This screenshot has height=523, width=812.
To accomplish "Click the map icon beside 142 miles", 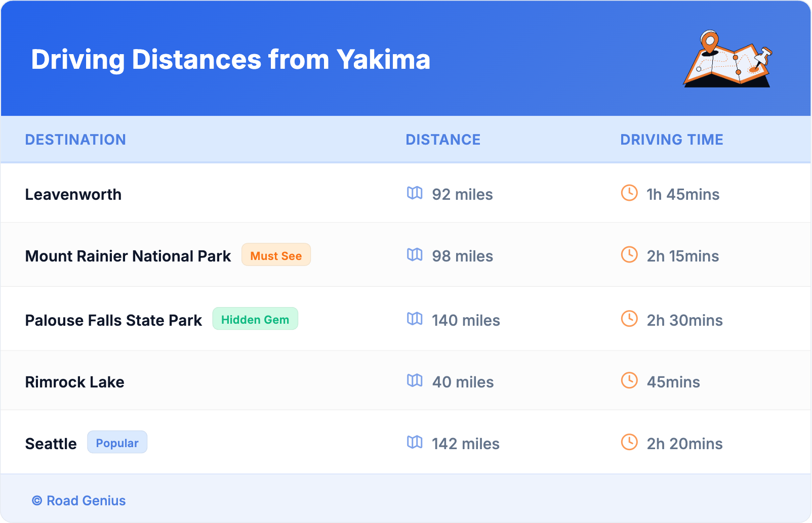I will [x=415, y=443].
